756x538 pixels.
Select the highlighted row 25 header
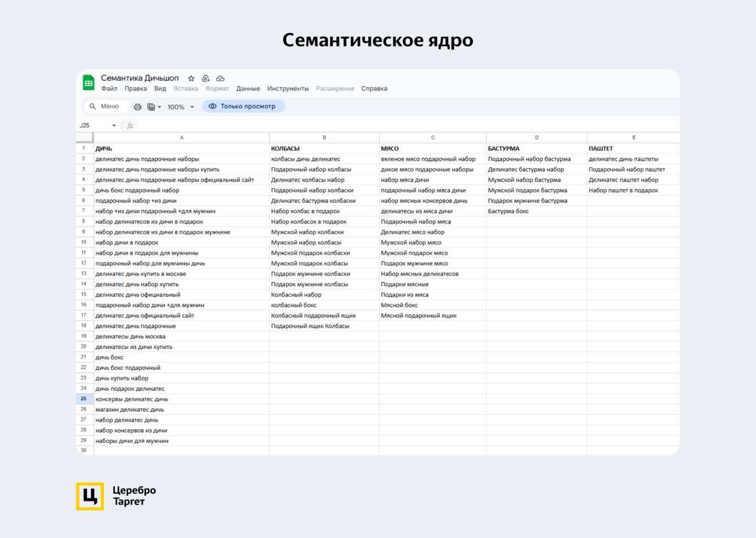(84, 399)
